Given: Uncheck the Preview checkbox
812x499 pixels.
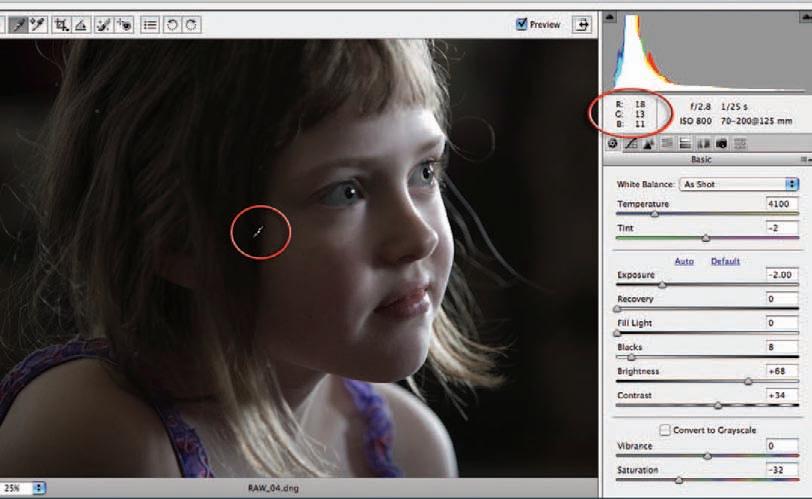Looking at the screenshot, I should point(521,24).
